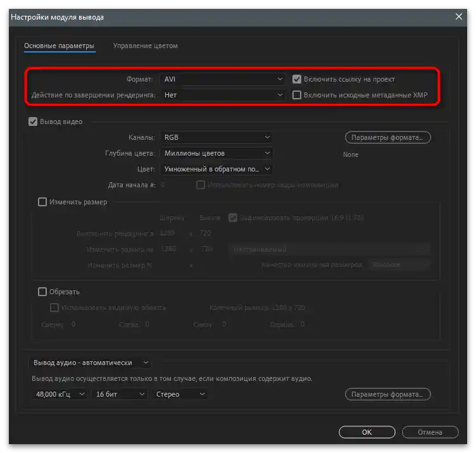Click the Конечный размер 1280 x 720 text
Viewport: 476px width, 453px height.
tap(257, 307)
